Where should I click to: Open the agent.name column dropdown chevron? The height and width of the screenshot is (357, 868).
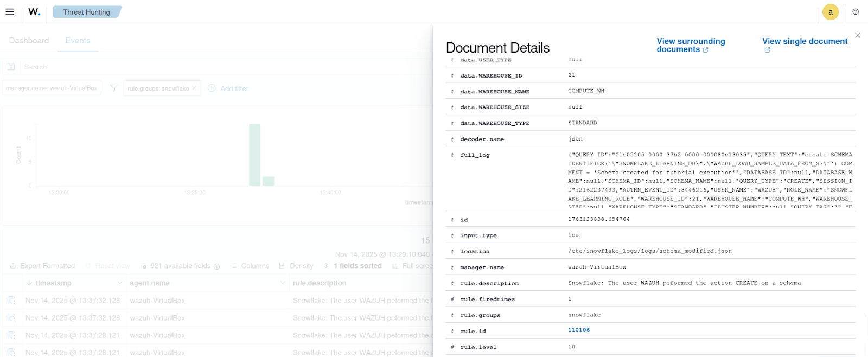click(283, 283)
